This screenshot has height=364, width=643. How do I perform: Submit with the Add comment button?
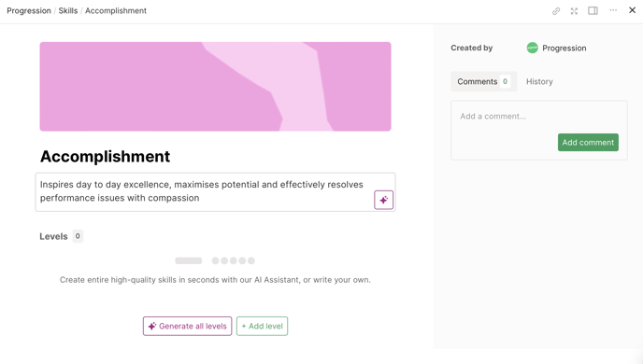[588, 143]
